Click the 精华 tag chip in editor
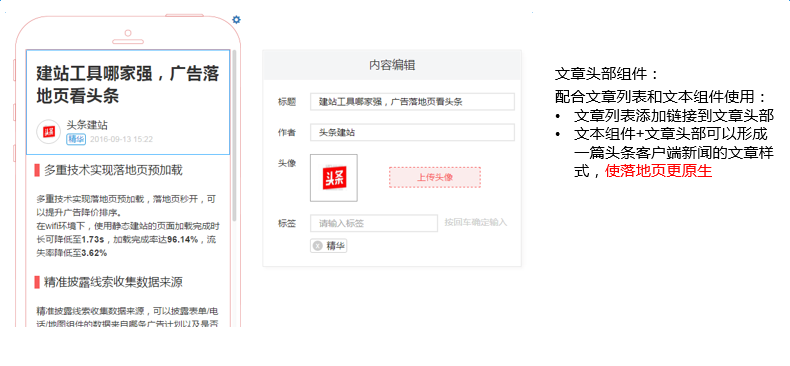Screen dimensions: 790x366 328,246
